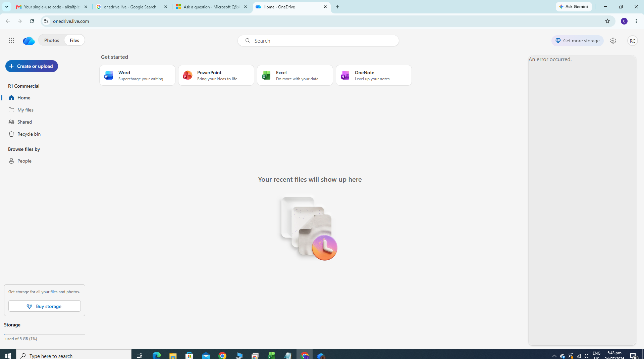This screenshot has width=644, height=359.
Task: Select Level up your notes text
Action: [372, 79]
